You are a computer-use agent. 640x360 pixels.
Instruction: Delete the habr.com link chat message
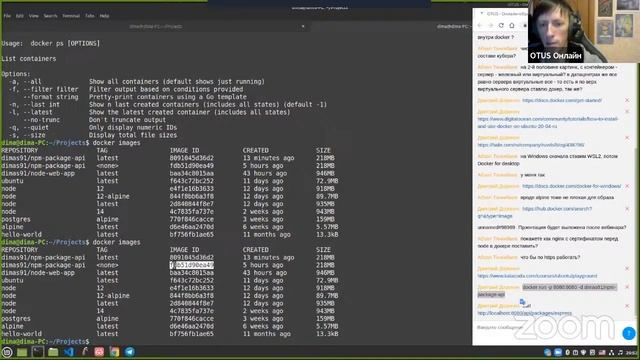[627, 138]
